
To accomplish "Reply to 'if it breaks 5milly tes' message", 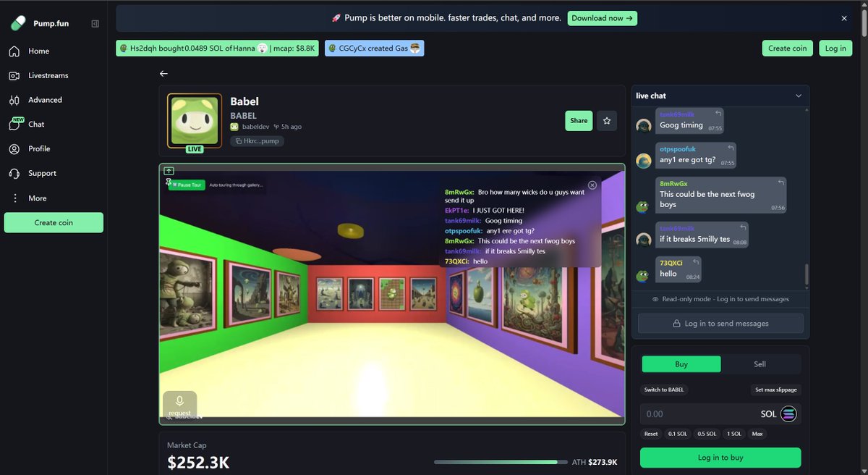I will 742,228.
